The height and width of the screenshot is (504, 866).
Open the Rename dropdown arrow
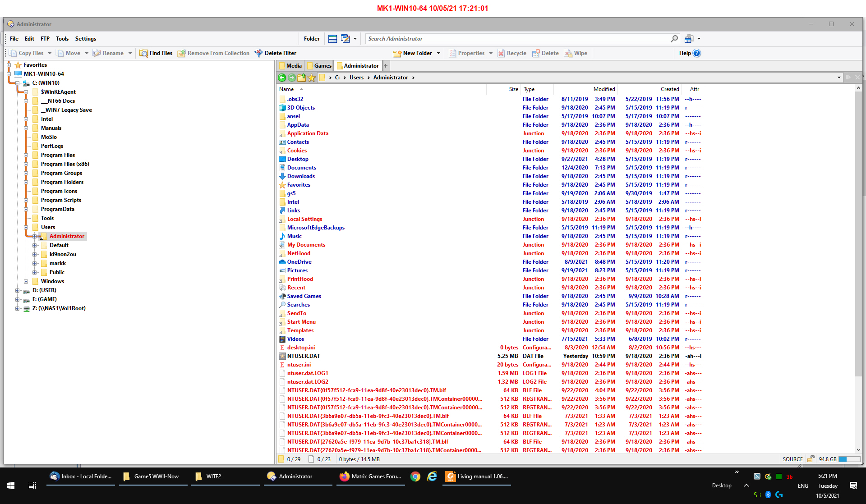(130, 53)
